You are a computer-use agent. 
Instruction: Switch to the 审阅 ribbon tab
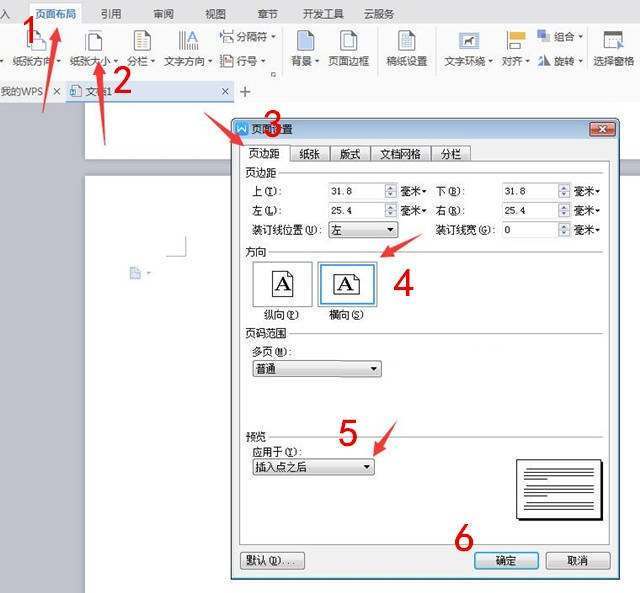[x=163, y=14]
